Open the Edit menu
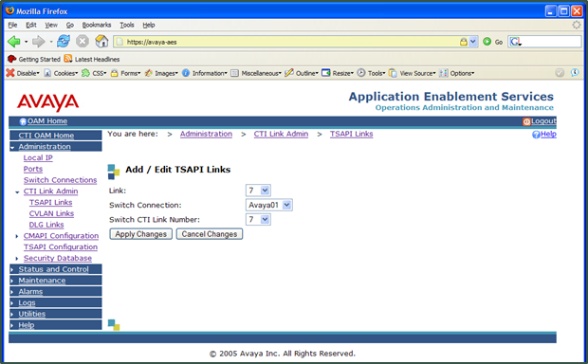 tap(31, 25)
